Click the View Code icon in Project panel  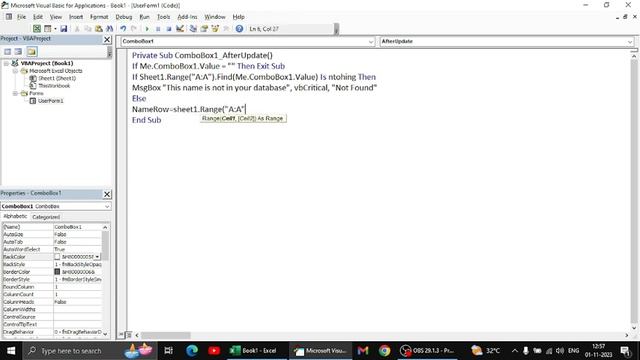coord(7,51)
